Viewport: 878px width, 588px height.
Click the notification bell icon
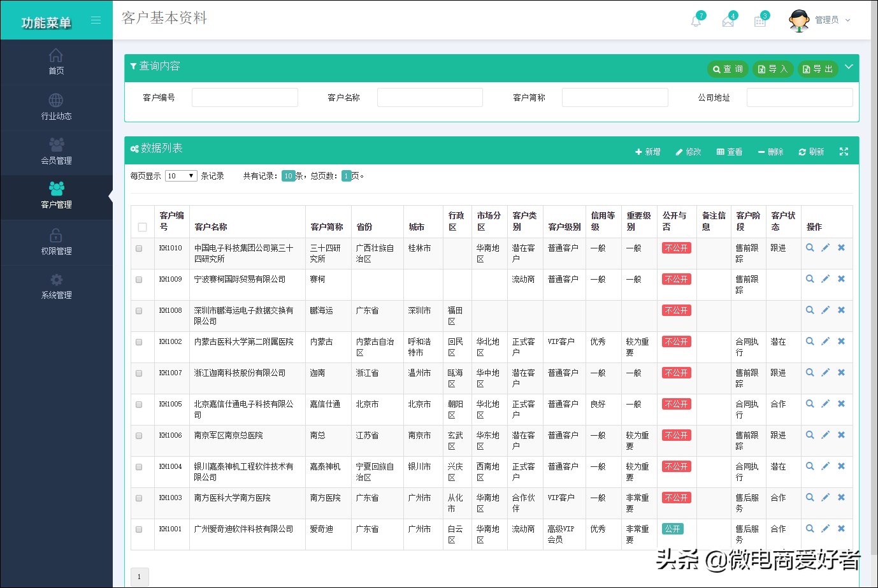pyautogui.click(x=696, y=21)
